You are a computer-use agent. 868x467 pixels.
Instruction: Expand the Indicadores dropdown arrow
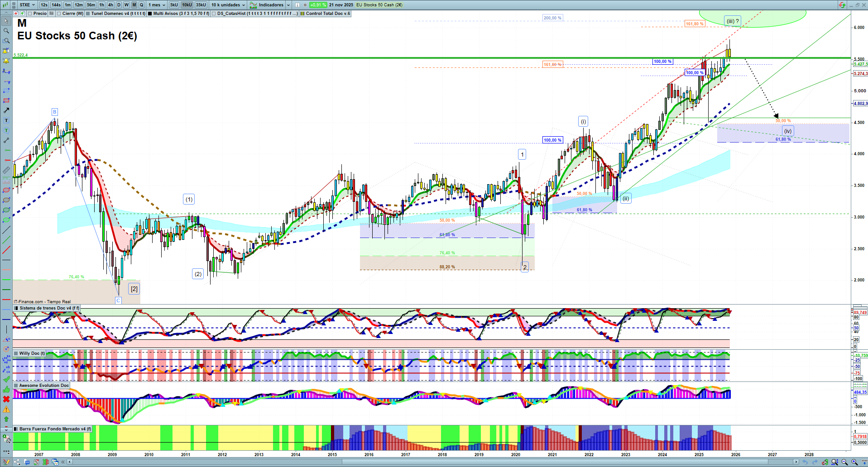pyautogui.click(x=288, y=5)
